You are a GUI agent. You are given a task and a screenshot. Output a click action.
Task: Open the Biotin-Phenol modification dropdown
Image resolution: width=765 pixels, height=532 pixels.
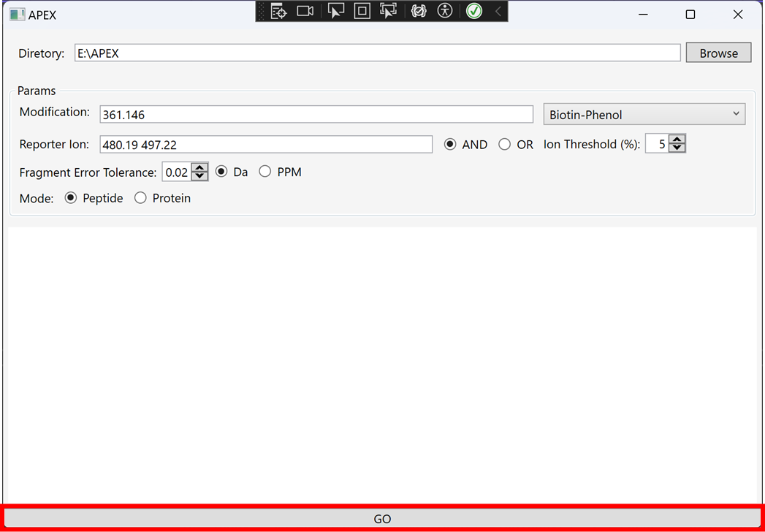click(644, 115)
